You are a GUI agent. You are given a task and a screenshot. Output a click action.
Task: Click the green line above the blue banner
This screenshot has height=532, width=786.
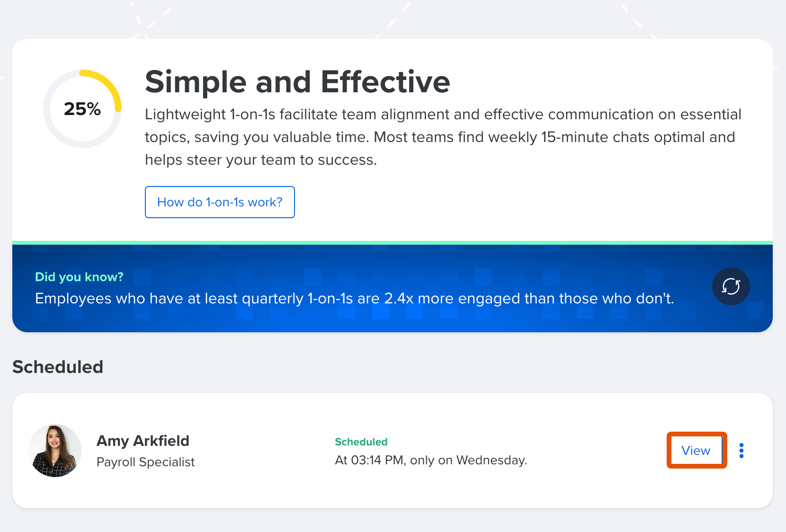(392, 243)
